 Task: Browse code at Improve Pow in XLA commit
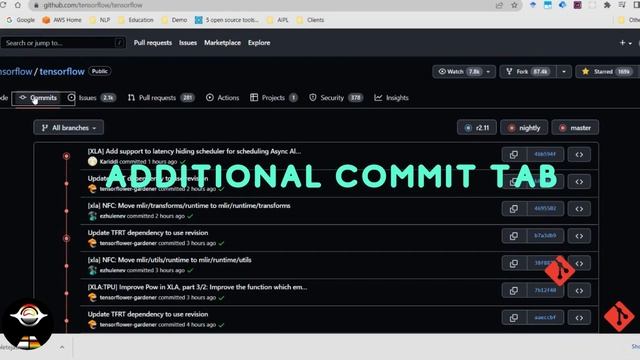click(579, 291)
